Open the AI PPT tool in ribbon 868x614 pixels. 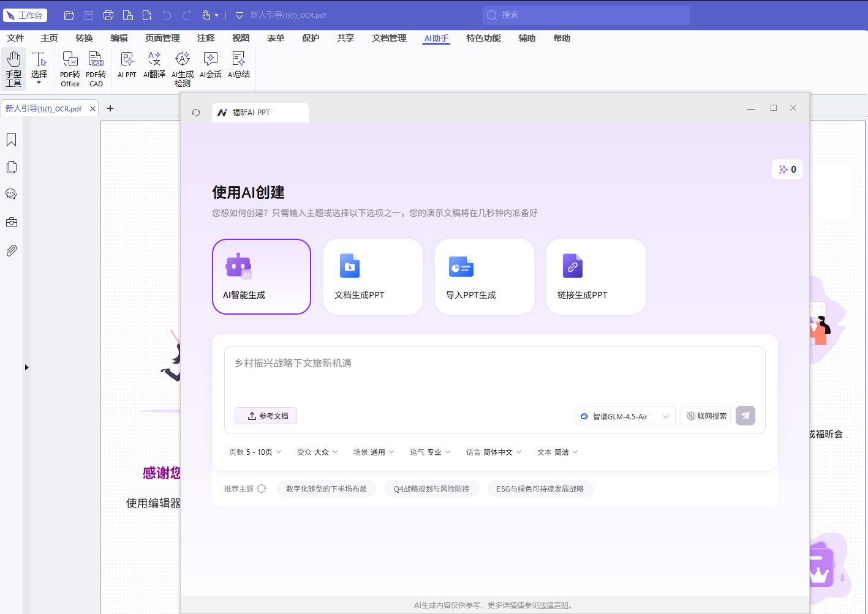[127, 66]
